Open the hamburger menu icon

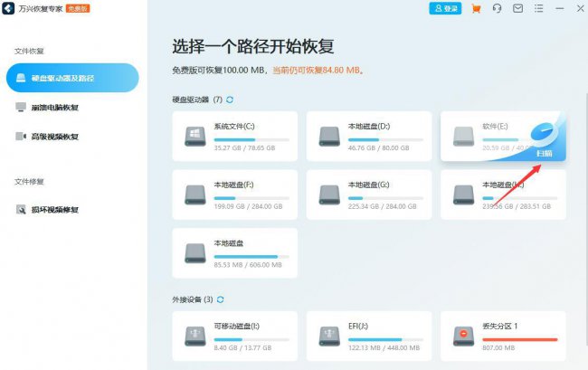[x=539, y=8]
